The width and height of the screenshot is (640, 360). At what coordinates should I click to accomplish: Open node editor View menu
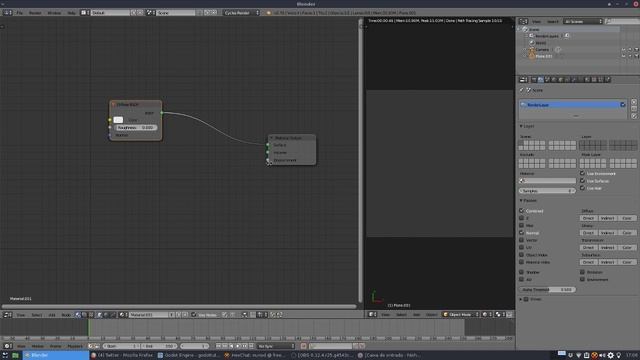[20, 315]
